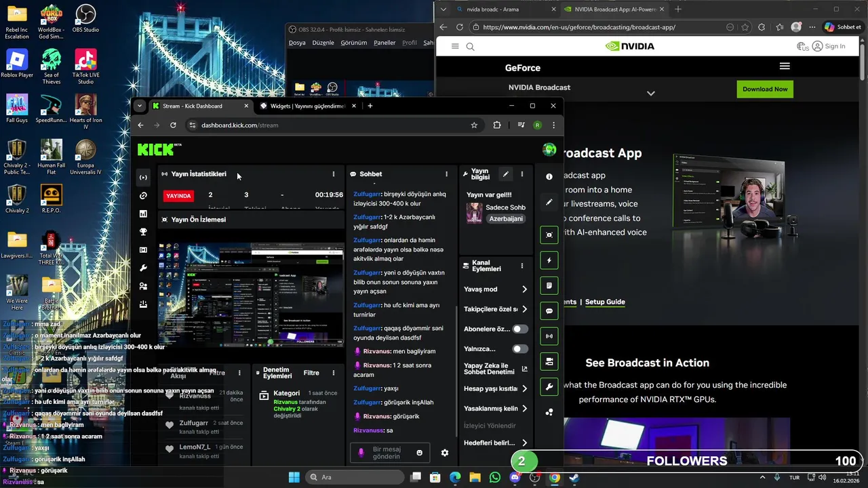Open NVIDIA site hamburger menu at top left
Screen dimensions: 868x488
click(455, 47)
